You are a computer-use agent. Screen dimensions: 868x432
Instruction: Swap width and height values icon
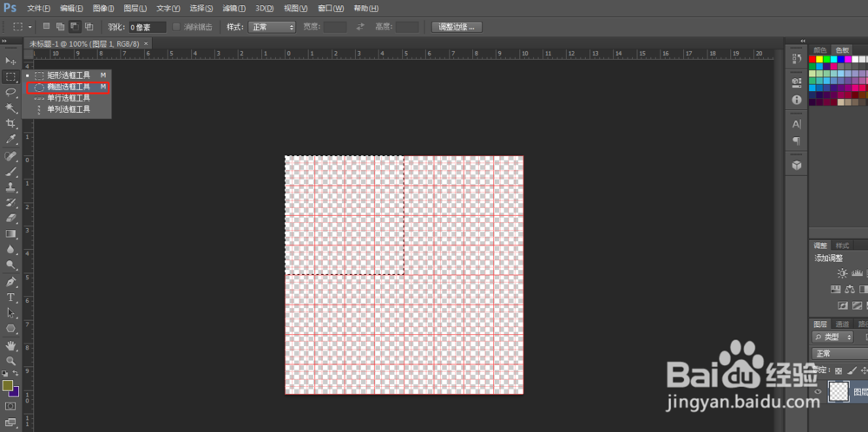(360, 27)
